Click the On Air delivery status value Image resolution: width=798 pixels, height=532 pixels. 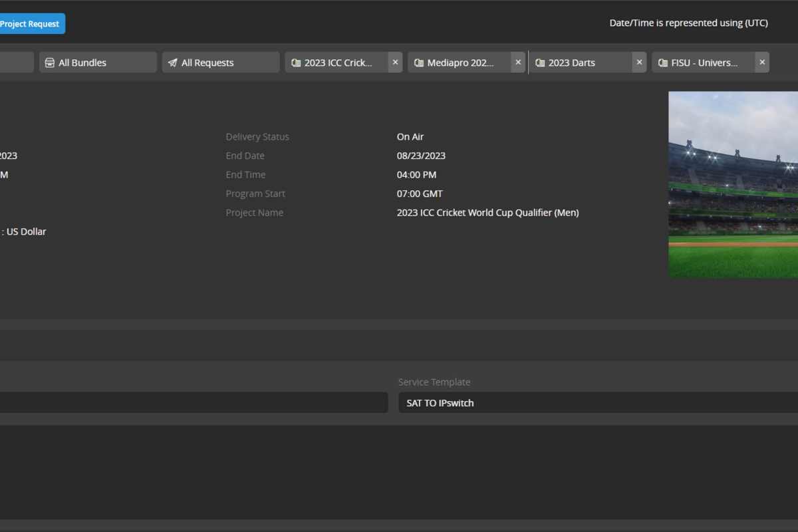tap(410, 137)
